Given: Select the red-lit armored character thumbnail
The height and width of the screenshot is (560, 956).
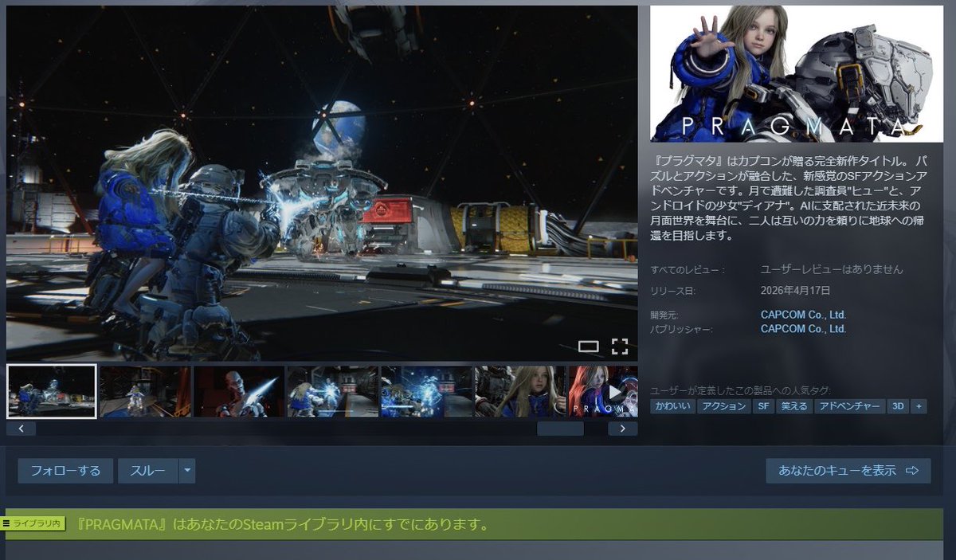Looking at the screenshot, I should click(239, 392).
